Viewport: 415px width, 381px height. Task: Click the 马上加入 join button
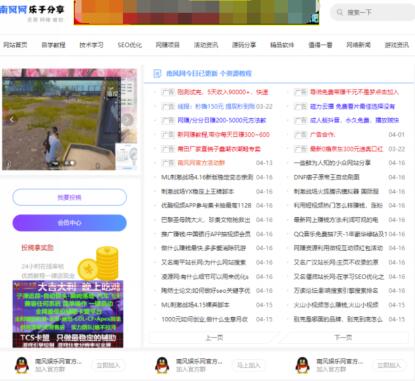coord(248,365)
